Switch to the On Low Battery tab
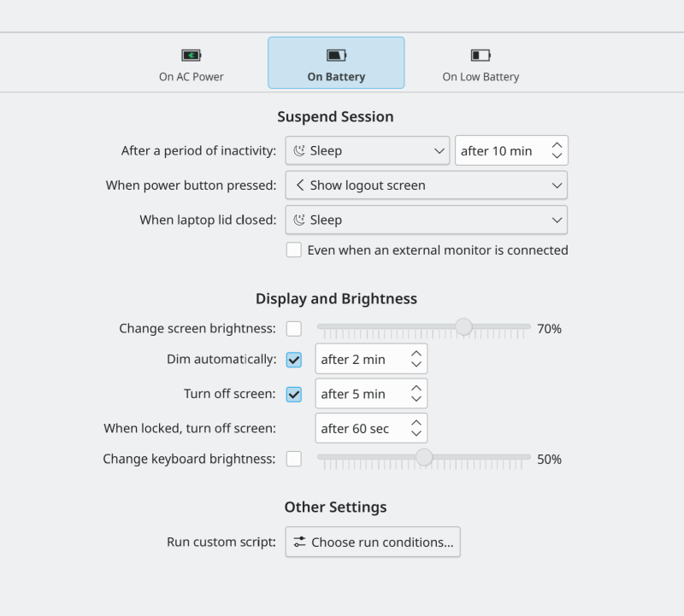The width and height of the screenshot is (684, 616). pyautogui.click(x=480, y=62)
